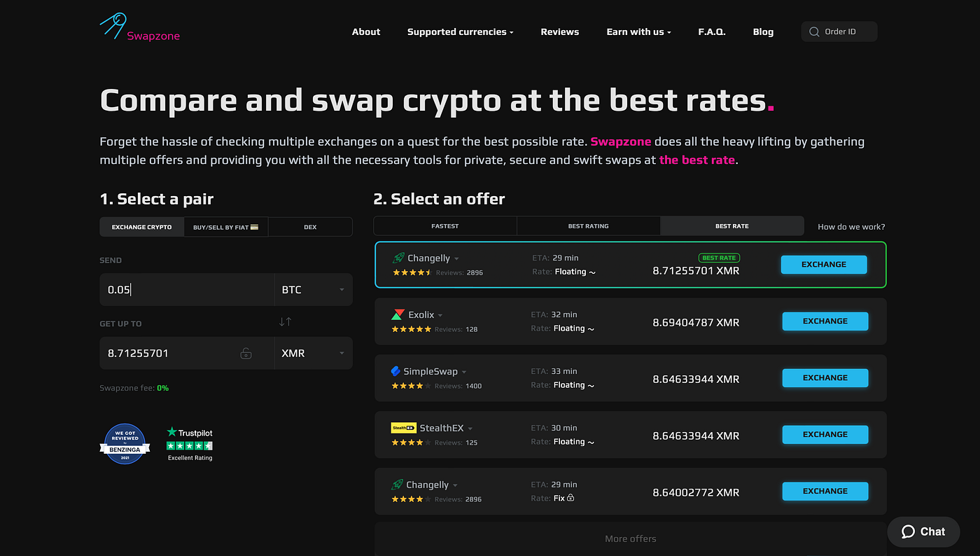Expand Changelly best rate offer details arrow
980x556 pixels.
coord(456,259)
